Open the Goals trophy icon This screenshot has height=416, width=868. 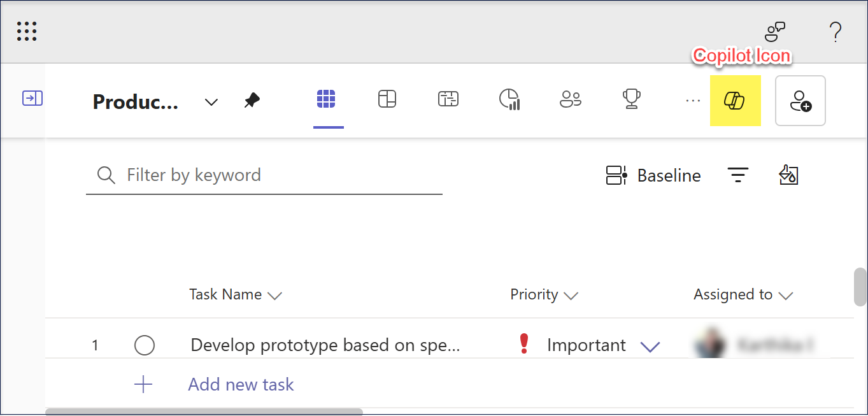(x=630, y=99)
